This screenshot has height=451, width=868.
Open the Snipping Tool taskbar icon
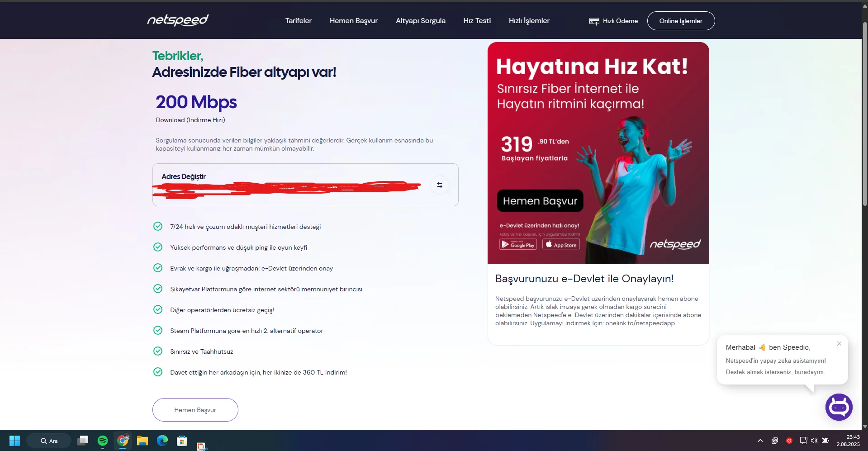pyautogui.click(x=202, y=446)
